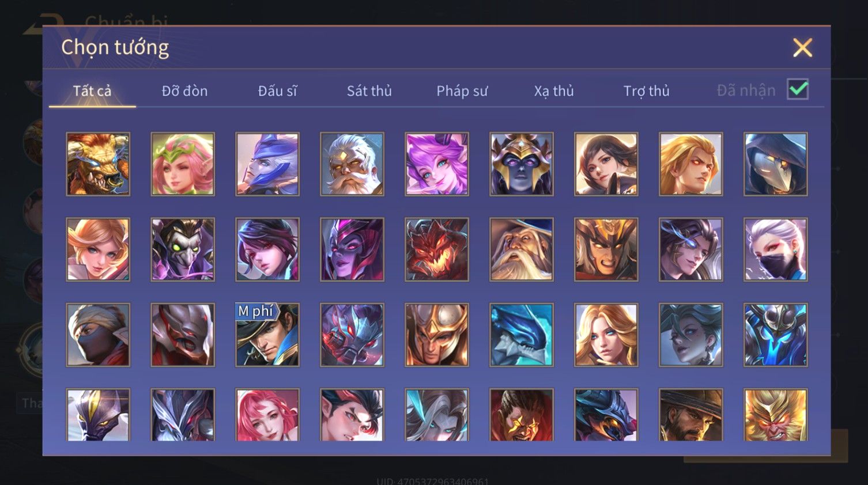Filter by Xạ thủ role
The image size is (868, 485).
point(554,91)
